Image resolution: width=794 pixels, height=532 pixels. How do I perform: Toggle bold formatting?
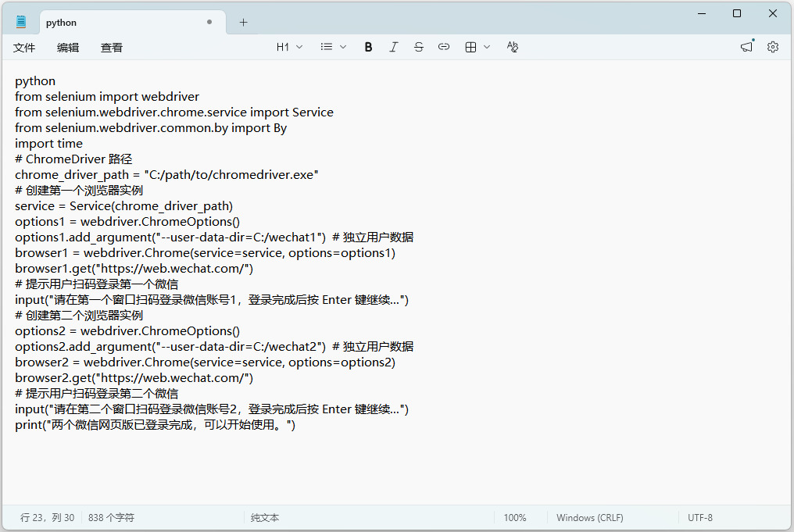click(x=368, y=47)
